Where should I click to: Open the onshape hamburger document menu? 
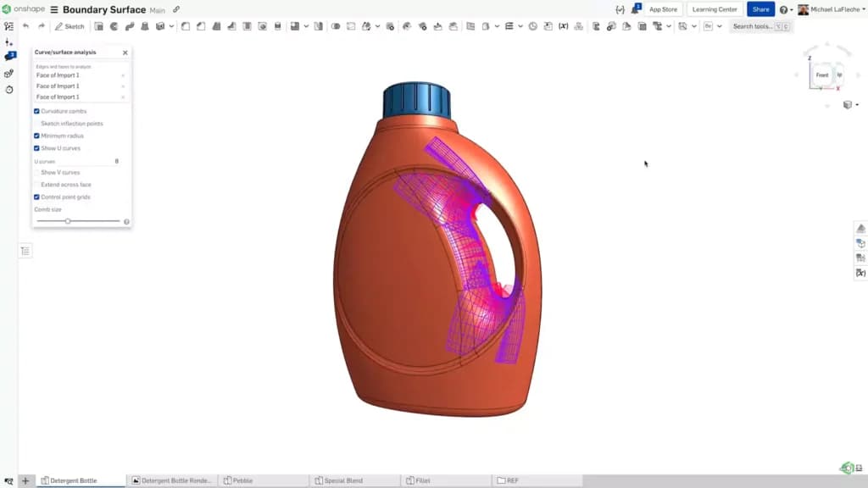pos(54,9)
